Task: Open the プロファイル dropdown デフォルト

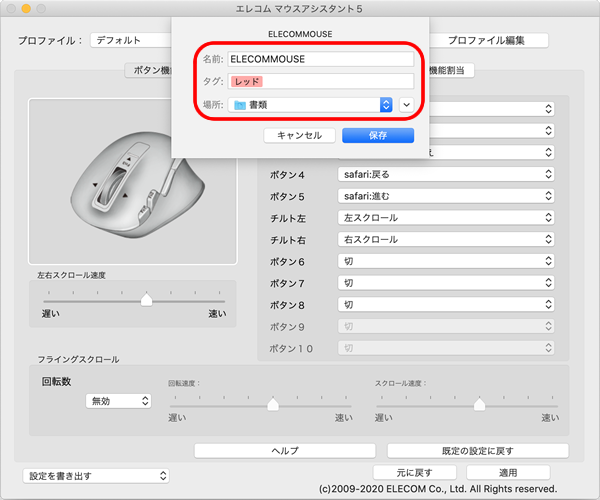Action: (131, 40)
